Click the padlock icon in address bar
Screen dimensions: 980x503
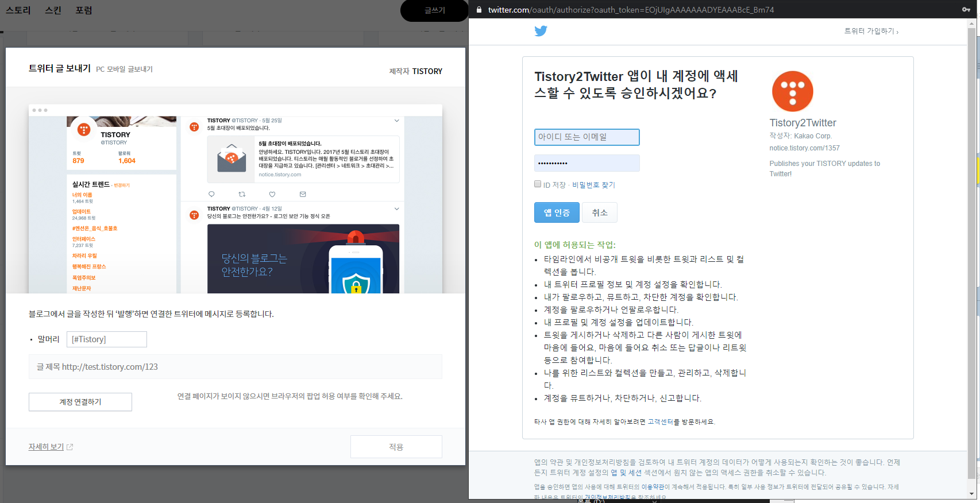point(479,10)
